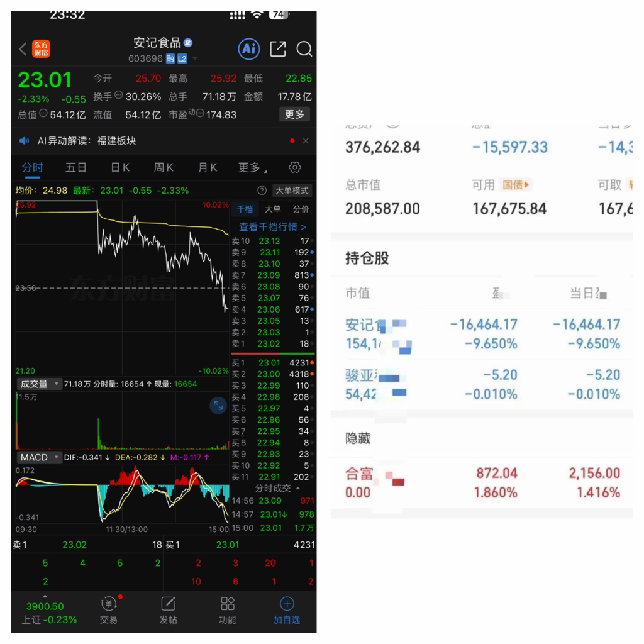Tap the question mark help icon

click(x=262, y=191)
